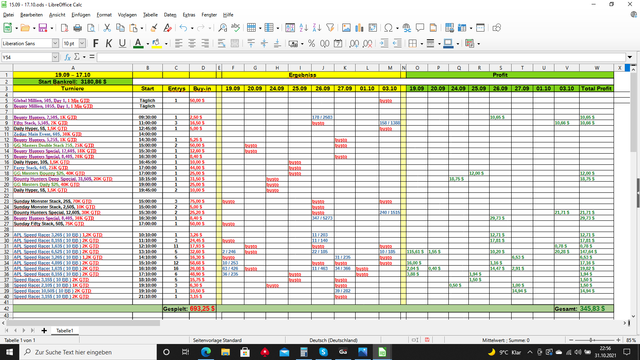Image resolution: width=640 pixels, height=360 pixels.
Task: Select column W header
Action: pyautogui.click(x=596, y=68)
